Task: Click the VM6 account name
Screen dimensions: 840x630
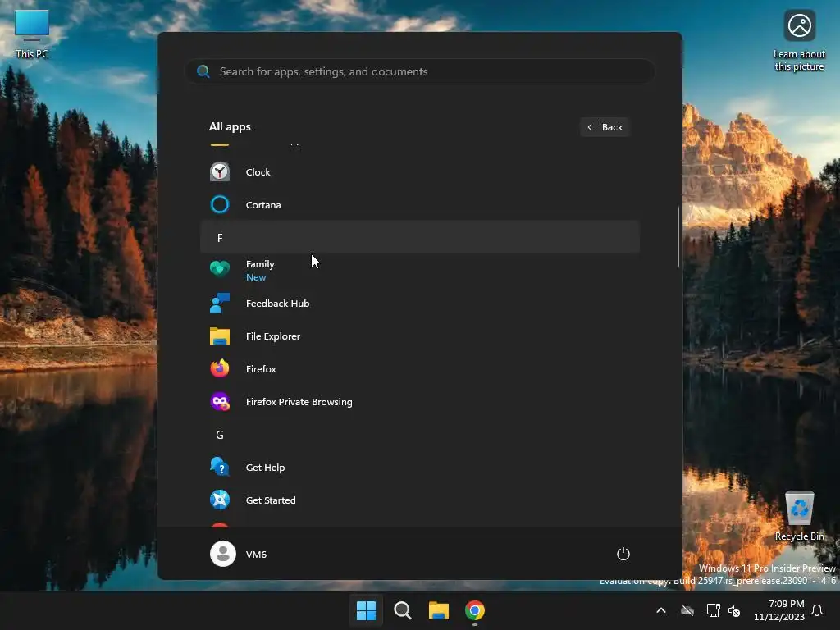Action: [256, 554]
